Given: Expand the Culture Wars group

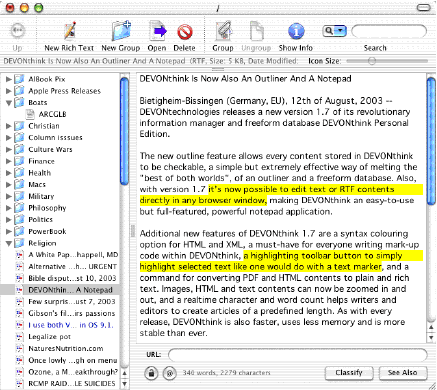Looking at the screenshot, I should coord(9,149).
